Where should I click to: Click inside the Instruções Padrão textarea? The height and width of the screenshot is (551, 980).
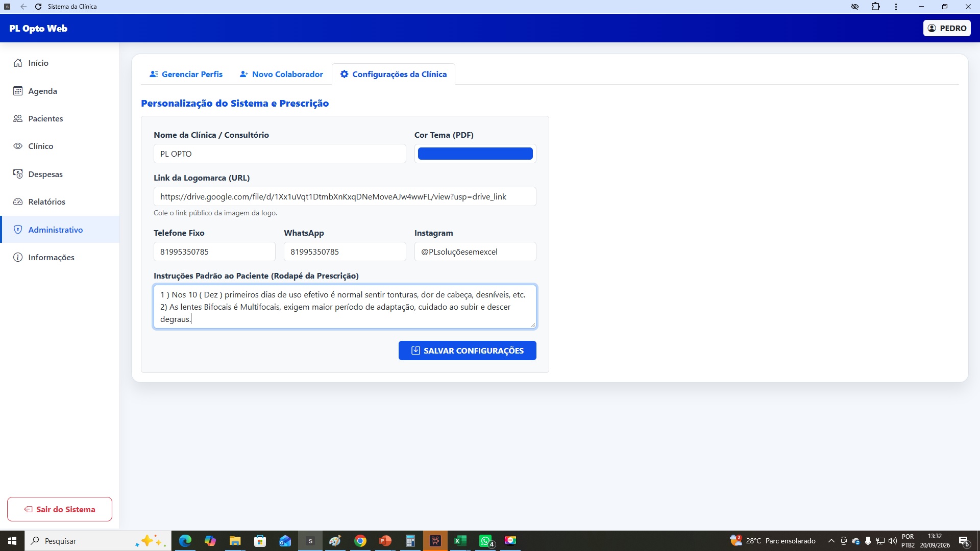click(x=345, y=307)
